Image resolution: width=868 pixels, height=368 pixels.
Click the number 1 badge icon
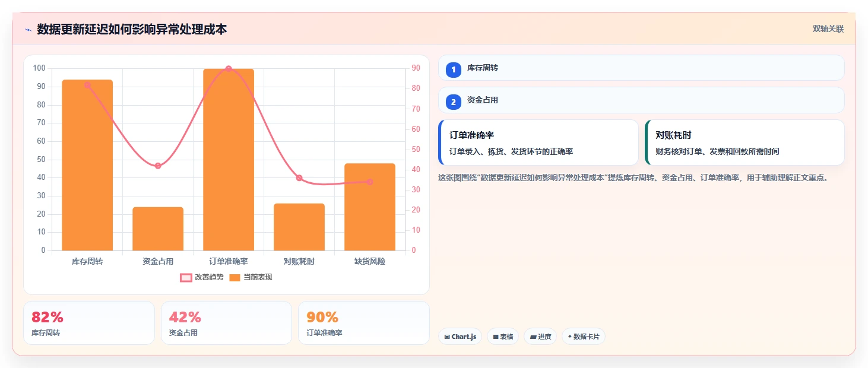tap(454, 70)
